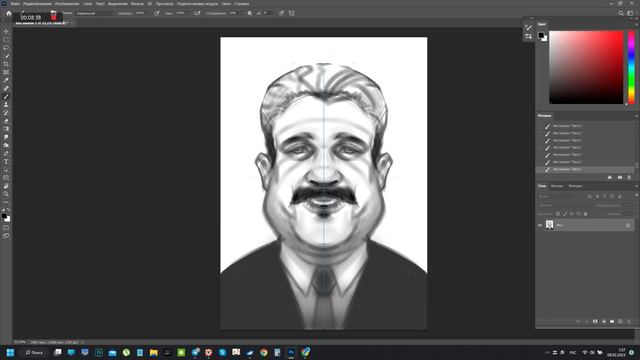Image resolution: width=640 pixels, height=360 pixels.
Task: Set foreground color in Color panel
Action: (541, 35)
